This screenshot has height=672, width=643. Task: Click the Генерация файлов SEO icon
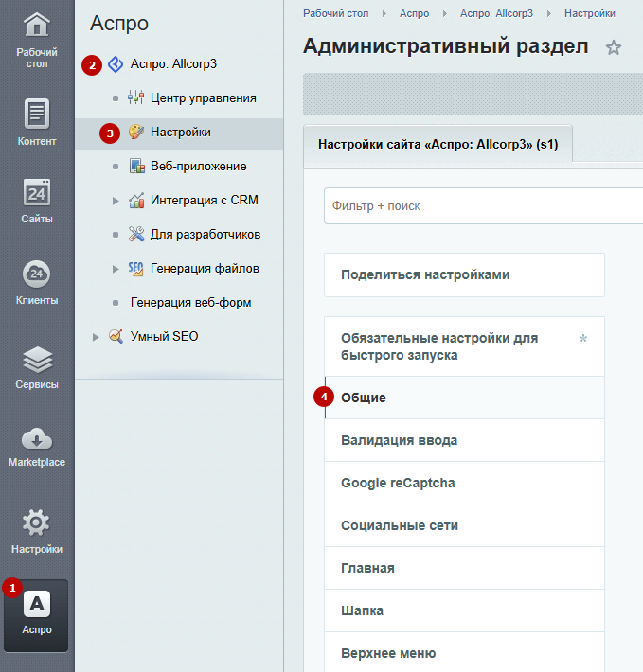point(135,269)
